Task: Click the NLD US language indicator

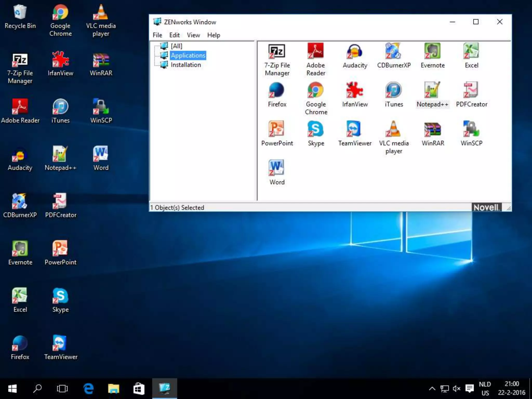Action: (x=485, y=389)
